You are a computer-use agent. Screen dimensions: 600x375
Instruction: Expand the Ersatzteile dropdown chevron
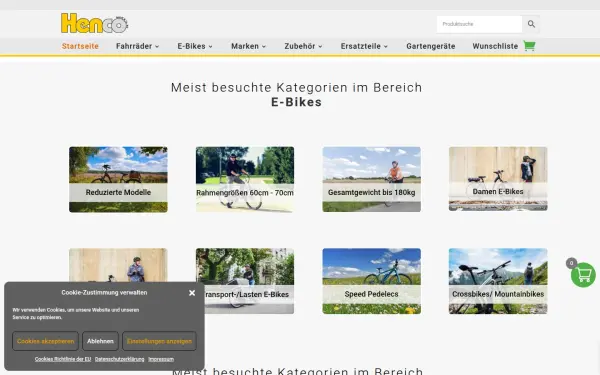pos(386,47)
